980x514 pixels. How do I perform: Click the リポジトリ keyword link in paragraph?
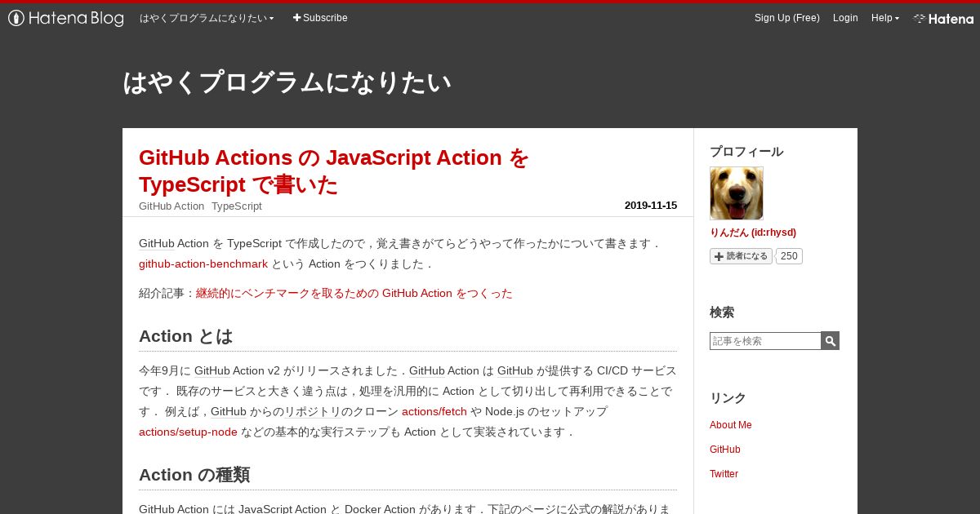(x=312, y=411)
